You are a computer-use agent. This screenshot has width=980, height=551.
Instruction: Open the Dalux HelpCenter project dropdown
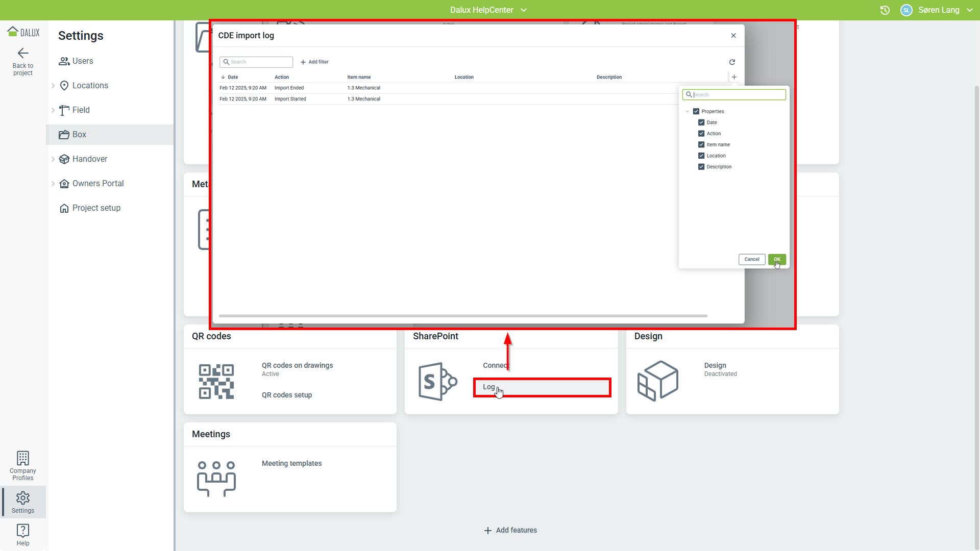point(488,10)
